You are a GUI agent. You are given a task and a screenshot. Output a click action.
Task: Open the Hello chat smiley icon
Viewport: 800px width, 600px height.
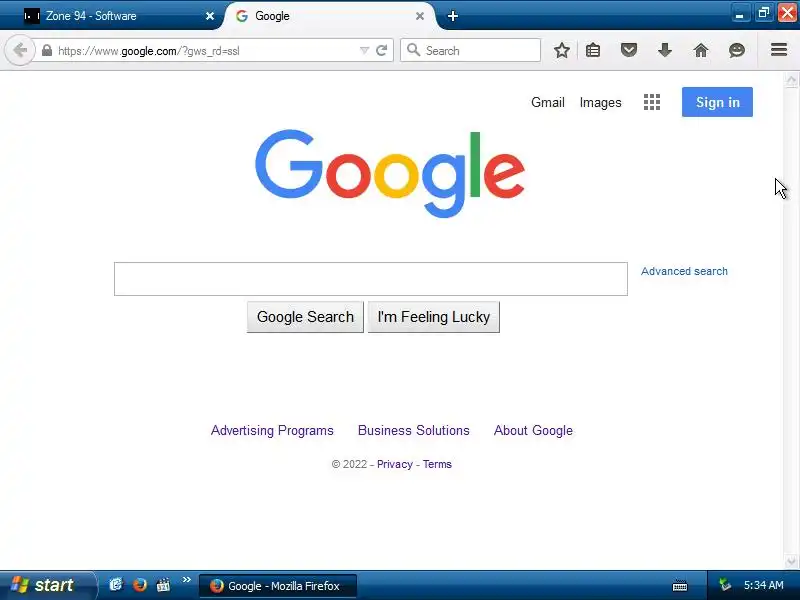tap(737, 50)
